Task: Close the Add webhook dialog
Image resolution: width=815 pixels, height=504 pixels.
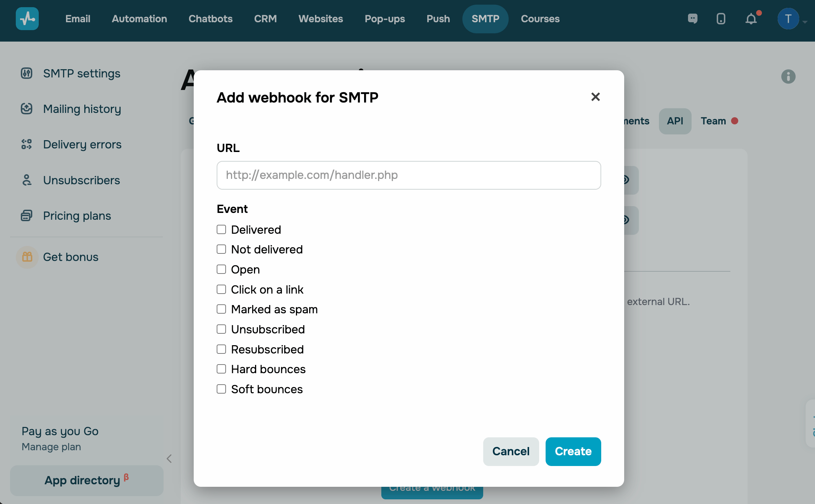Action: tap(595, 97)
